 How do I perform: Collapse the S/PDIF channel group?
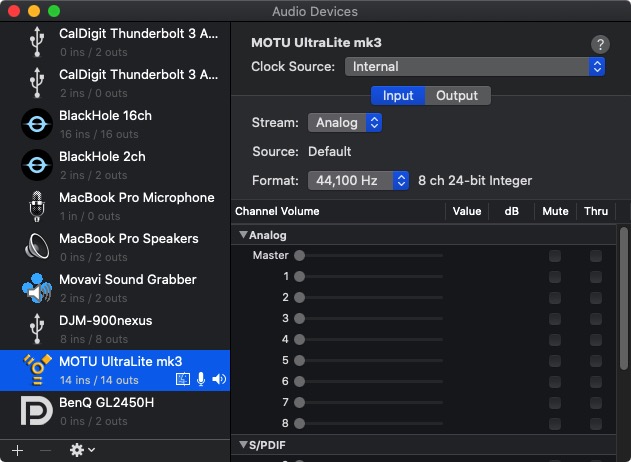(243, 444)
